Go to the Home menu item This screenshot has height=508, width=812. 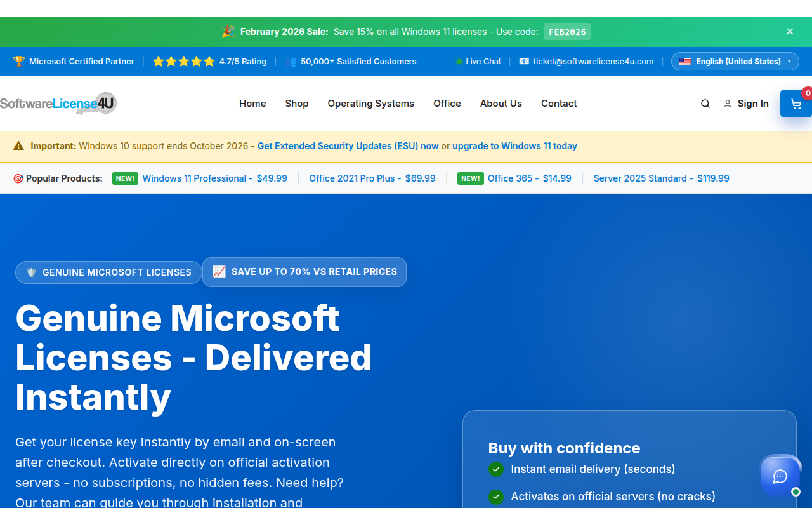coord(252,104)
